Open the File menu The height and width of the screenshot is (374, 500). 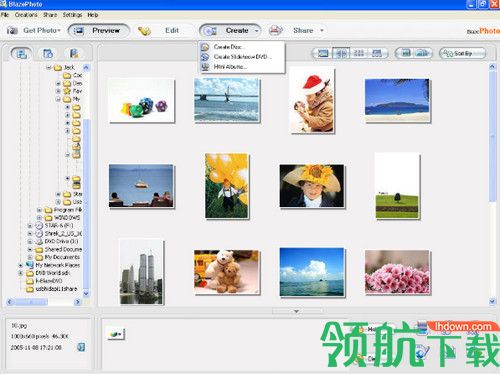pyautogui.click(x=5, y=15)
